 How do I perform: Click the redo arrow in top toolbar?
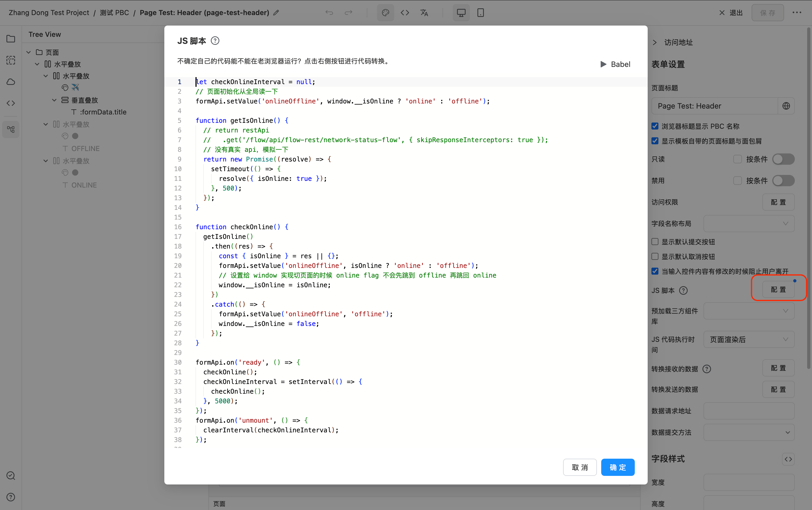(x=349, y=13)
